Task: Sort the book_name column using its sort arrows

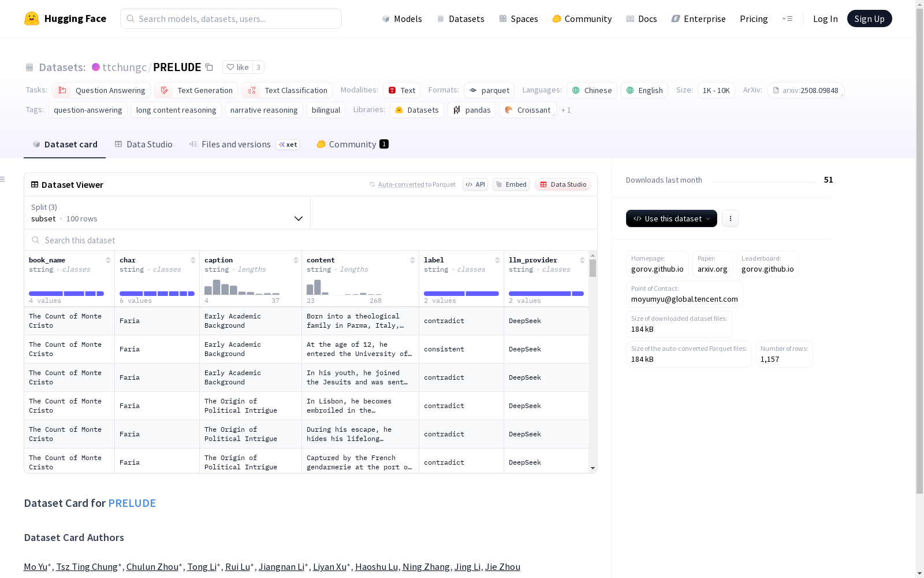Action: point(108,260)
